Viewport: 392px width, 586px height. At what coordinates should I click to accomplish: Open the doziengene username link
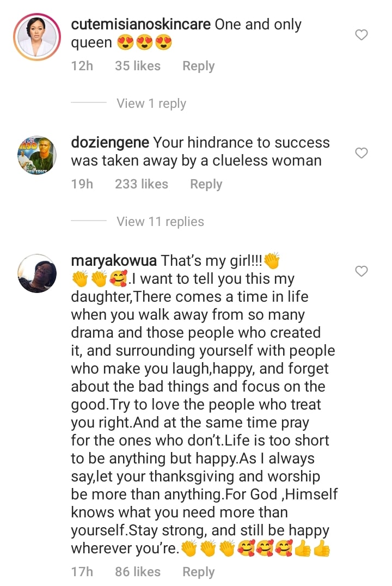coord(111,143)
